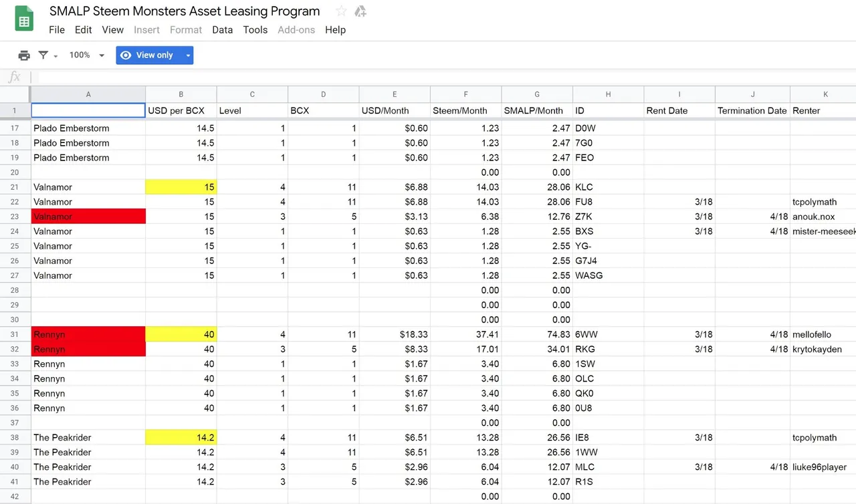Screen dimensions: 856x504
Task: Select the yellow cell with value 14.2
Action: pos(181,438)
